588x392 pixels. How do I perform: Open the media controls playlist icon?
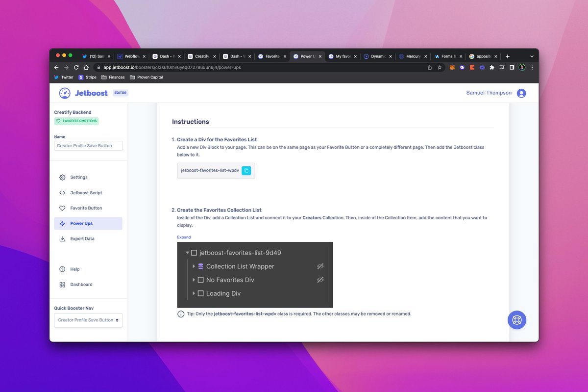(x=502, y=67)
